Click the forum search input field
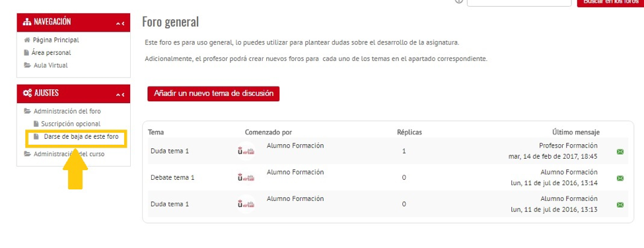 (519, 2)
